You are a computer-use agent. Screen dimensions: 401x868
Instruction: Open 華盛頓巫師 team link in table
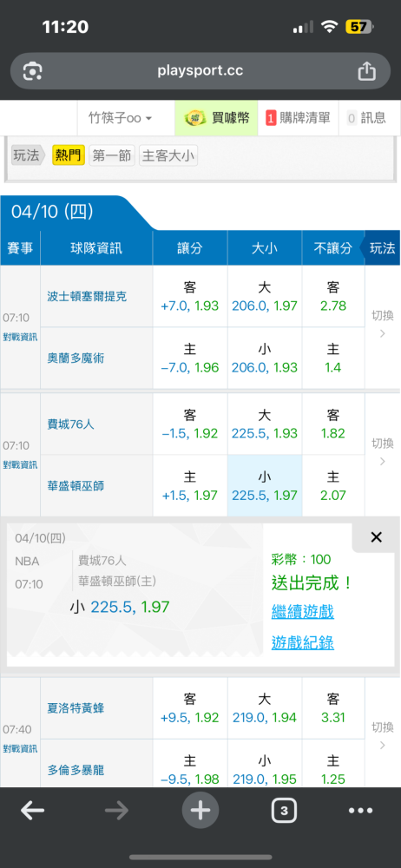pos(76,486)
